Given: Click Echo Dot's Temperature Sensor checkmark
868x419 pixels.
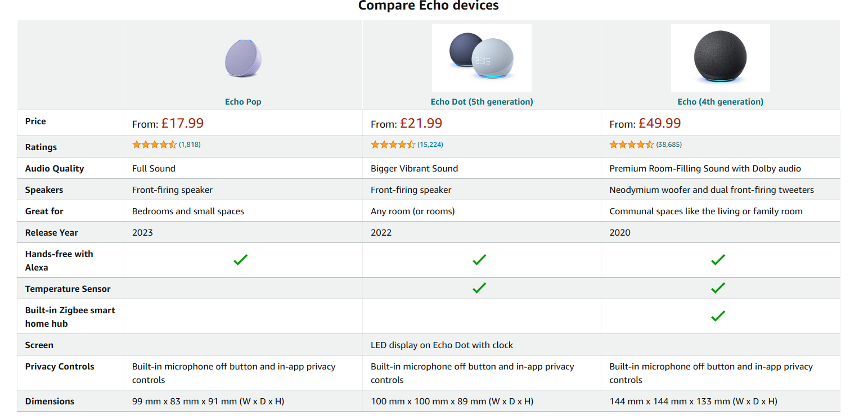Looking at the screenshot, I should click(x=479, y=288).
